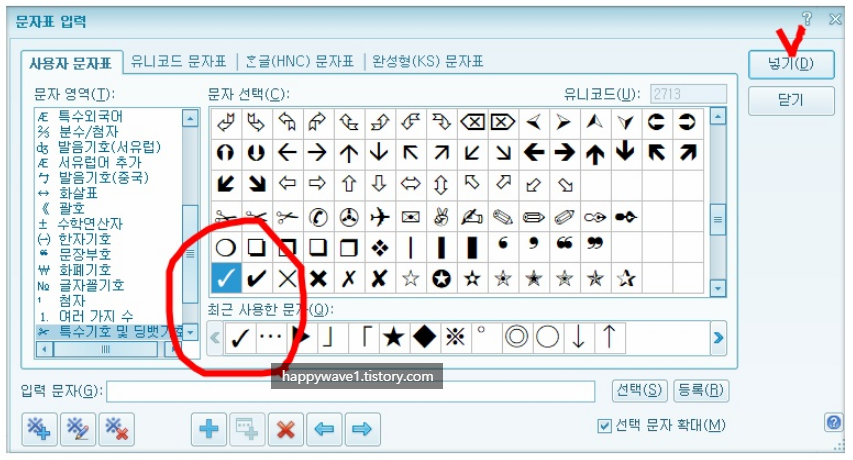The width and height of the screenshot is (853, 460).
Task: Select recent black star ★ character
Action: point(393,338)
